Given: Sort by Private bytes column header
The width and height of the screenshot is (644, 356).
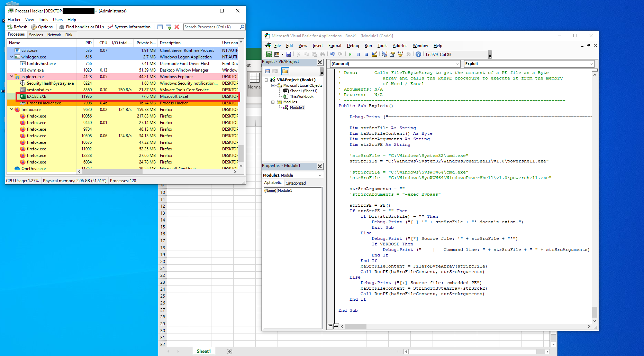Looking at the screenshot, I should point(146,43).
